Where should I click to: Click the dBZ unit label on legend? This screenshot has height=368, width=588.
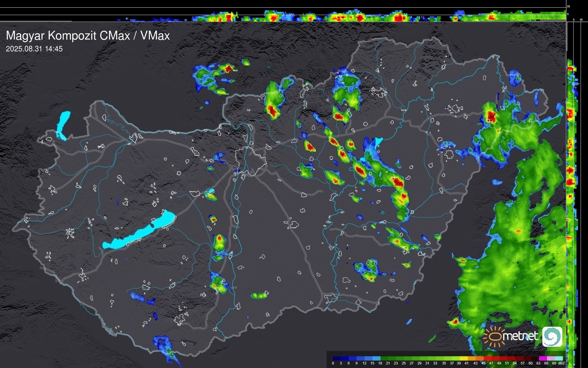tap(561, 363)
